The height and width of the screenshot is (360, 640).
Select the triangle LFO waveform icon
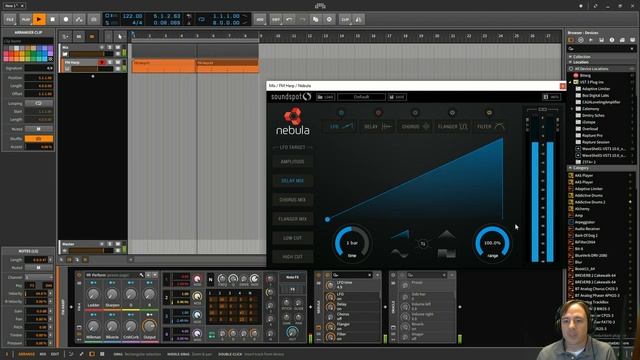(x=447, y=234)
